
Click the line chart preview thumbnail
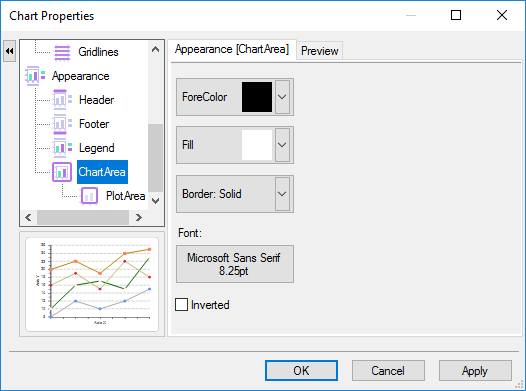[92, 284]
